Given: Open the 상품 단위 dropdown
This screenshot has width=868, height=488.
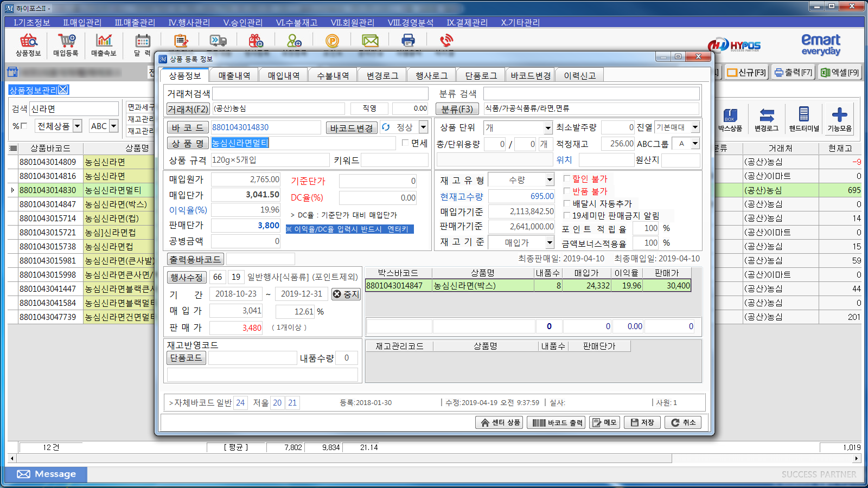Looking at the screenshot, I should coord(548,128).
